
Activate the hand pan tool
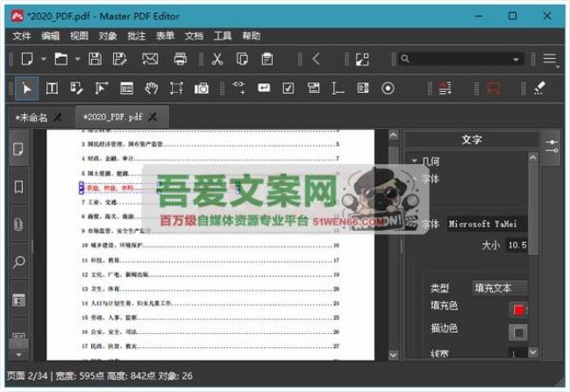[x=151, y=89]
